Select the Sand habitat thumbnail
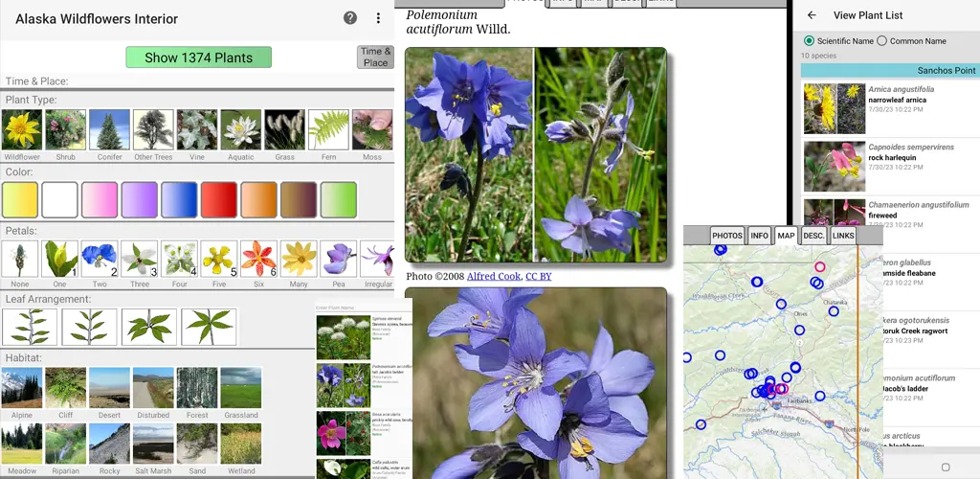Viewport: 980px width, 479px height. [x=197, y=444]
